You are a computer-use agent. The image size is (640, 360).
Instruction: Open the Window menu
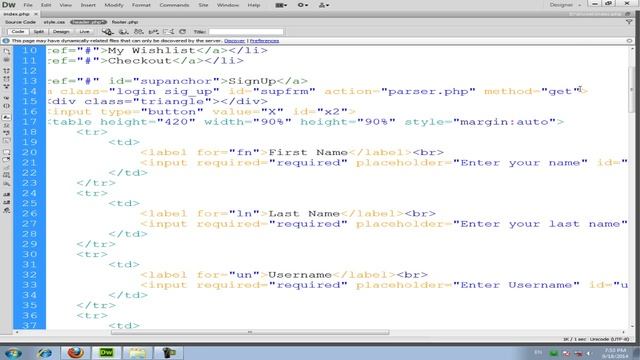228,5
